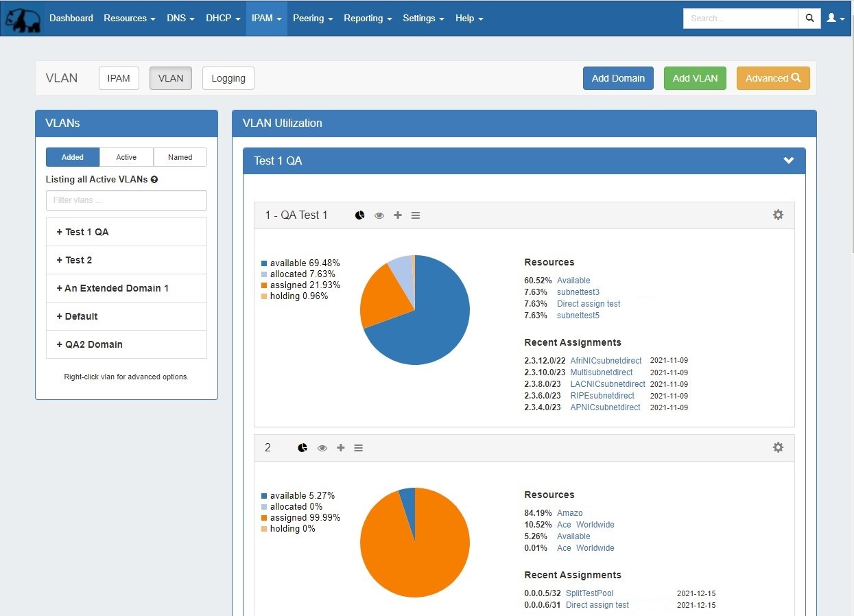Open list icon for QA Test 1
Viewport: 854px width, 616px height.
click(416, 215)
